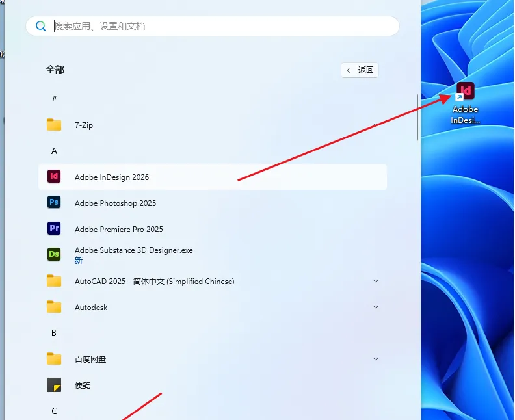Jump using the # index header

tap(55, 99)
